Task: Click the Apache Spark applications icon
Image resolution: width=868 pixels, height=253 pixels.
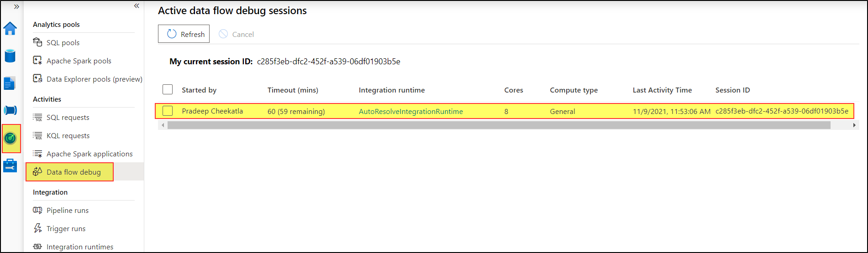Action: (37, 154)
